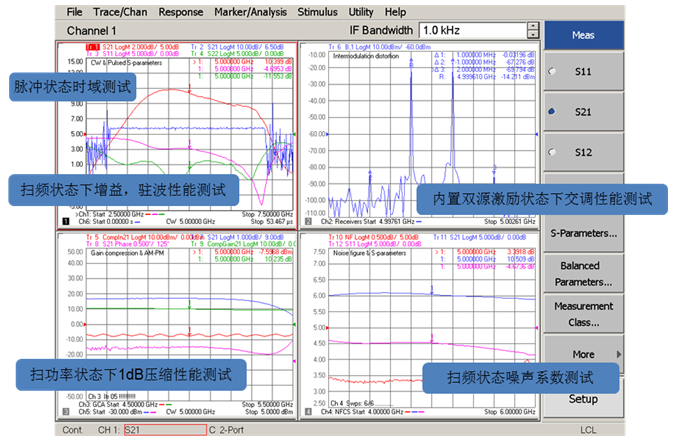The image size is (676, 442).
Task: Open the Stimulus menu
Action: coord(317,12)
